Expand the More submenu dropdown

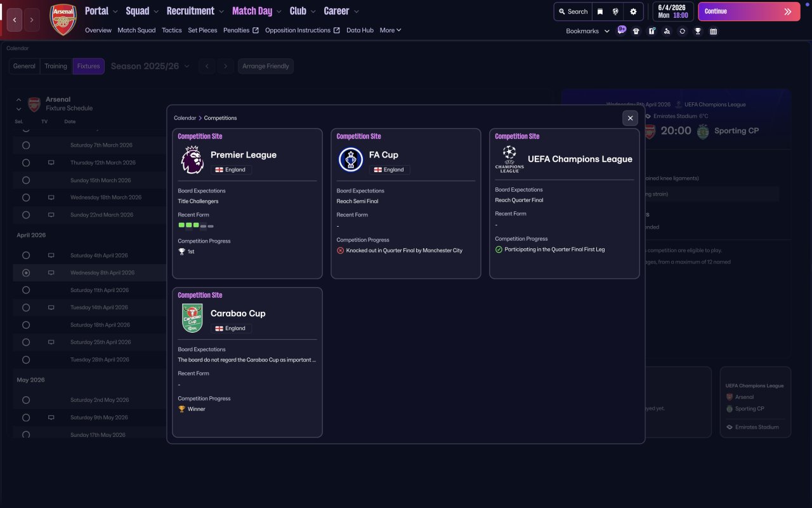coord(390,30)
